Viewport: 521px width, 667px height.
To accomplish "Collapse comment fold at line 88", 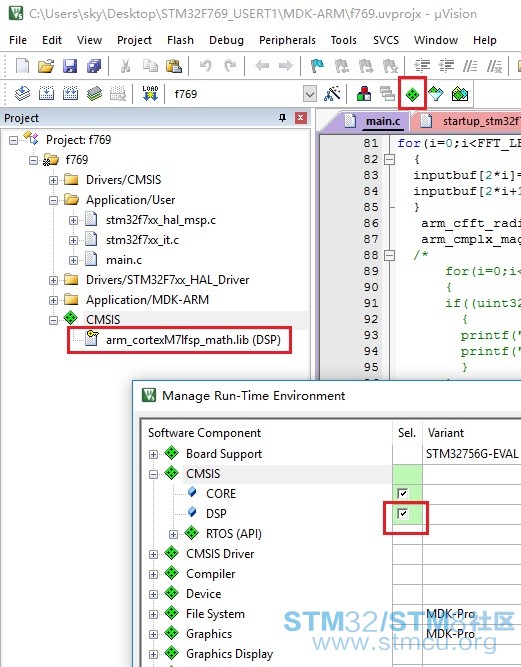I will [x=389, y=255].
